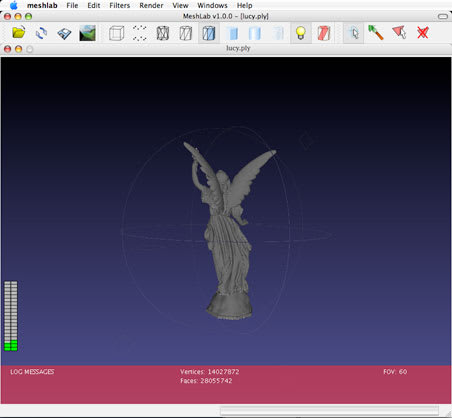The image size is (452, 418).
Task: Click the toolbar collapse pill button in title bar
Action: [x=443, y=16]
